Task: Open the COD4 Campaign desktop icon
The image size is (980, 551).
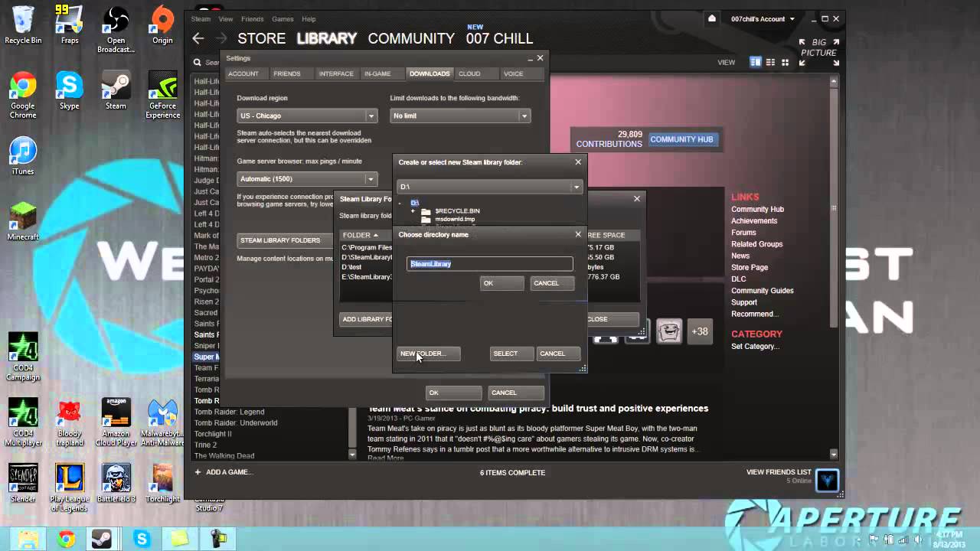Action: pyautogui.click(x=23, y=357)
